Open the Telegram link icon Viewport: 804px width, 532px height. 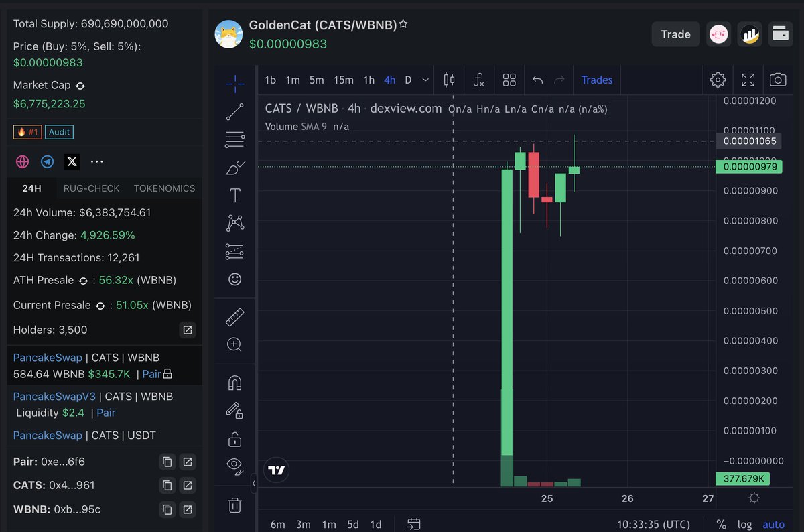48,161
